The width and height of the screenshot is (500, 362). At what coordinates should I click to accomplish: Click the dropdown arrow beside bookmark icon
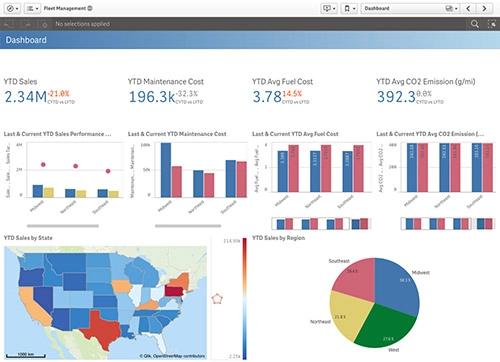pyautogui.click(x=354, y=9)
